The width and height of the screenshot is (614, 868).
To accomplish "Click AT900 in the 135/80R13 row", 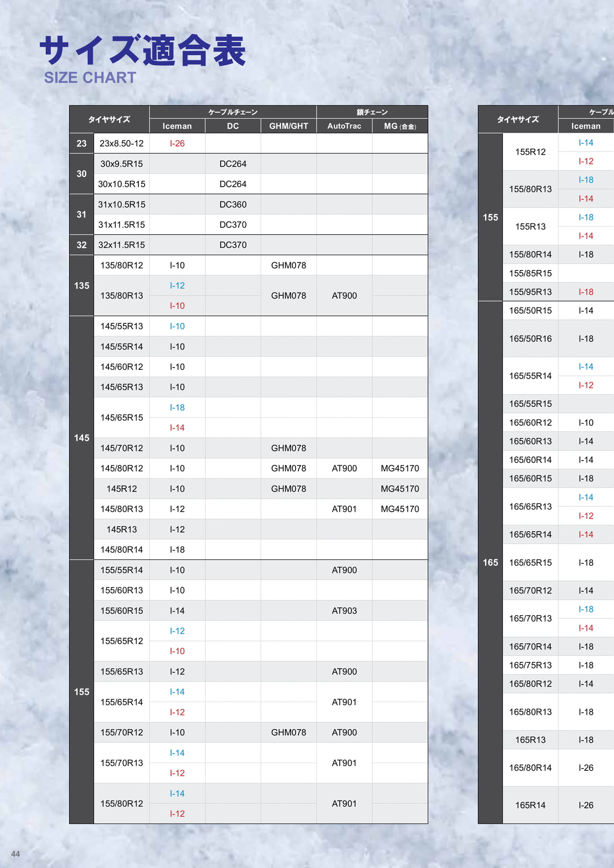I will click(x=345, y=296).
